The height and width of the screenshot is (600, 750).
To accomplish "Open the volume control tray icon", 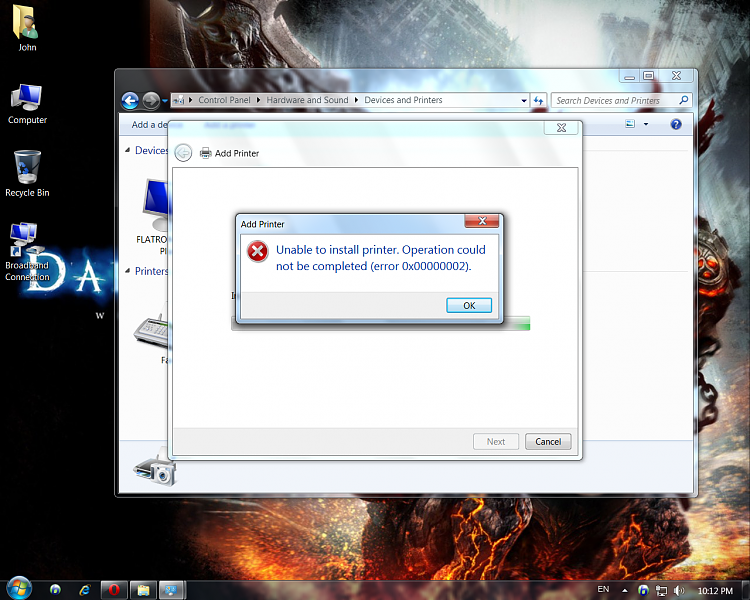I will pos(678,590).
